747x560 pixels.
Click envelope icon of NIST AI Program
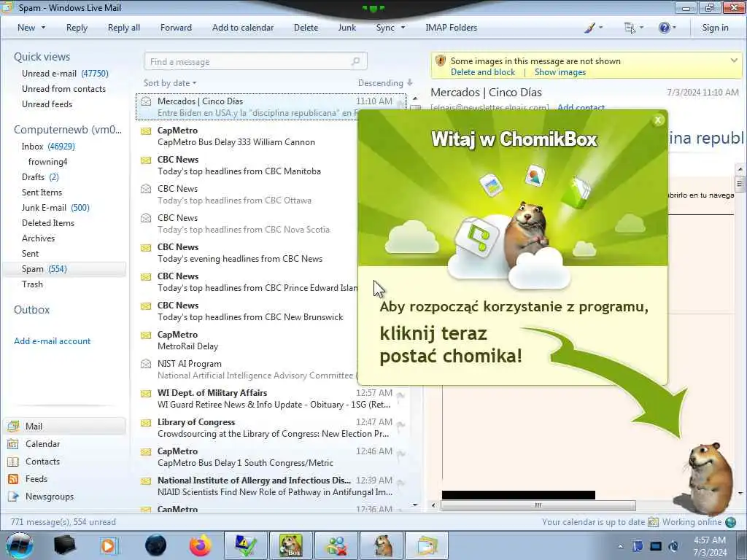[146, 364]
